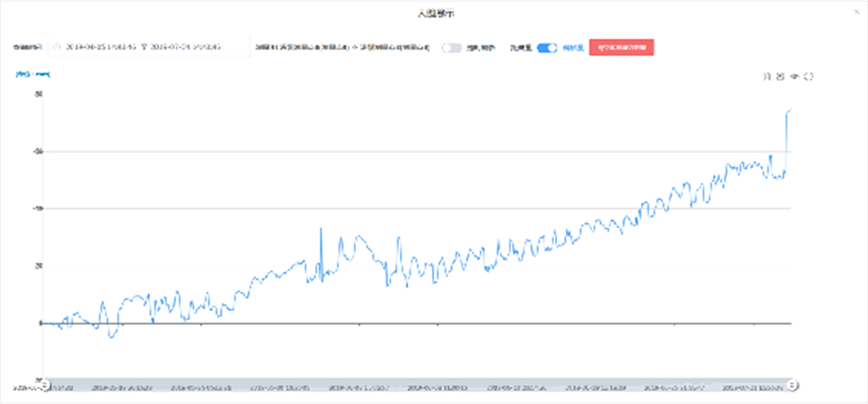The image size is (868, 404).
Task: Click the zoom reset icon in chart toolbox
Action: (x=780, y=77)
